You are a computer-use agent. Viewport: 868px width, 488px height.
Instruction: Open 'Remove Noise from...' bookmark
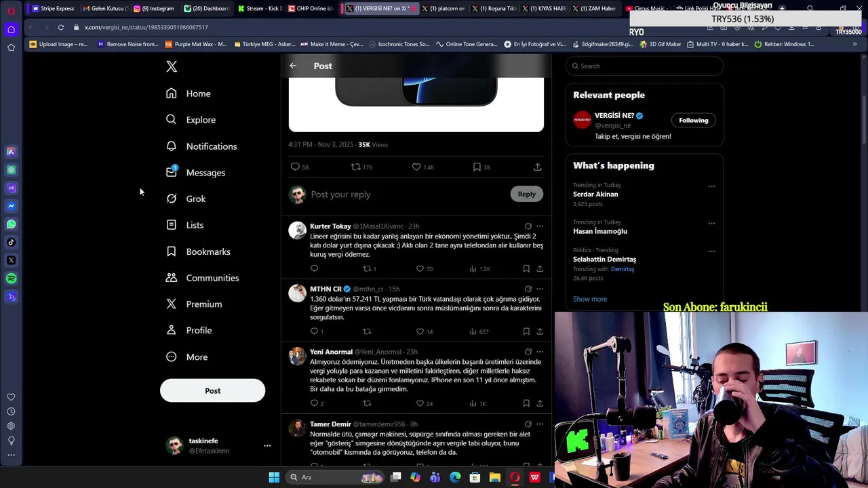(128, 44)
